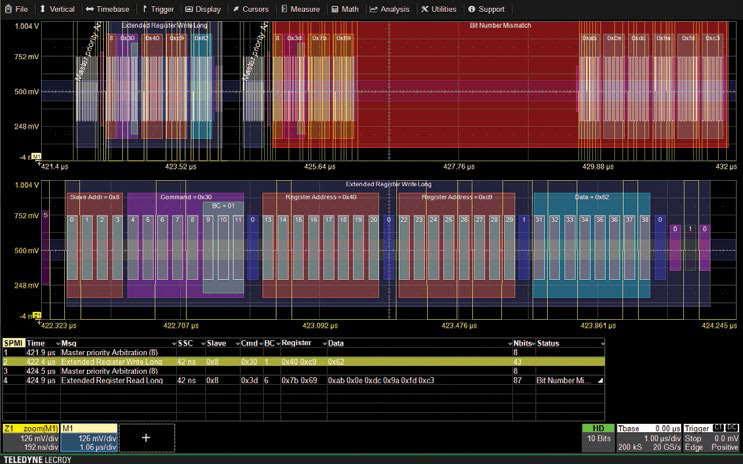Screen dimensions: 743x464
Task: Open the Data column filter dropdown
Action: click(x=510, y=344)
